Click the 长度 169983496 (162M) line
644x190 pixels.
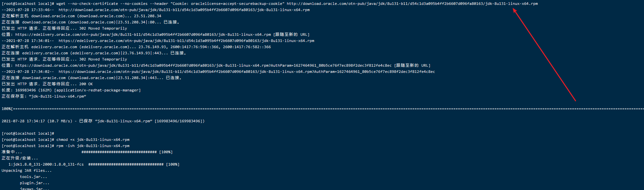click(x=71, y=90)
